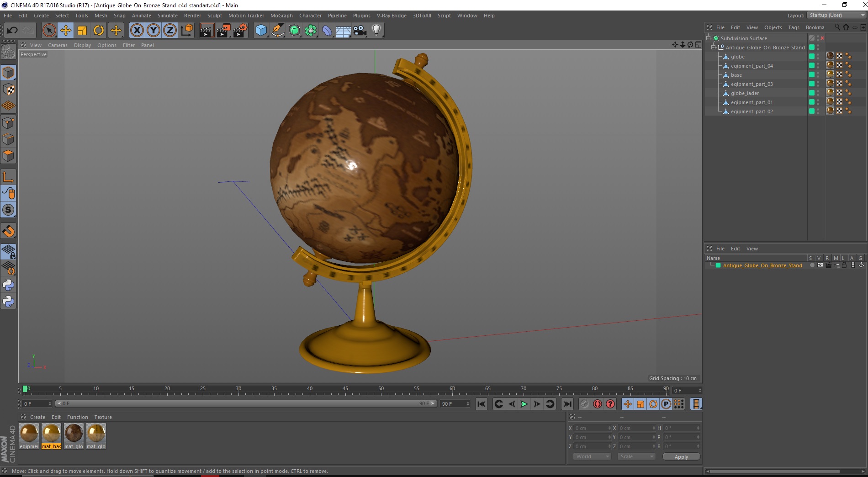Select the base object in tree
The height and width of the screenshot is (477, 868).
736,75
